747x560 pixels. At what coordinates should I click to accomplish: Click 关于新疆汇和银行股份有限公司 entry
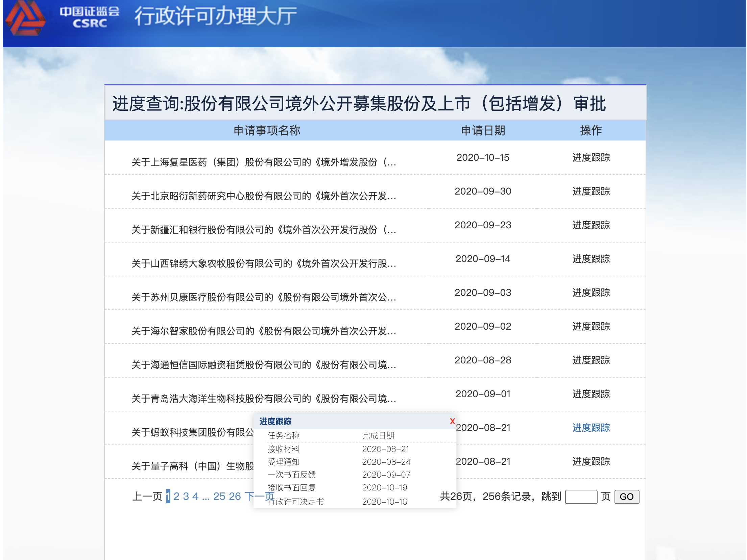pos(264,230)
